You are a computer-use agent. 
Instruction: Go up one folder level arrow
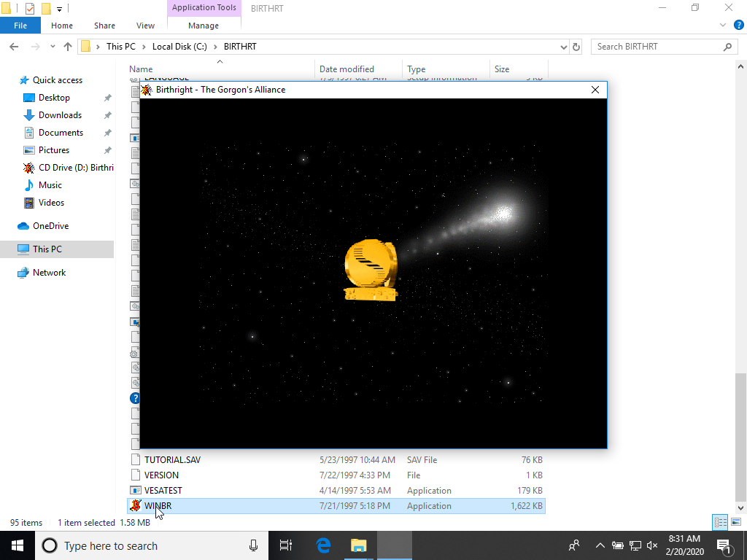pos(68,46)
